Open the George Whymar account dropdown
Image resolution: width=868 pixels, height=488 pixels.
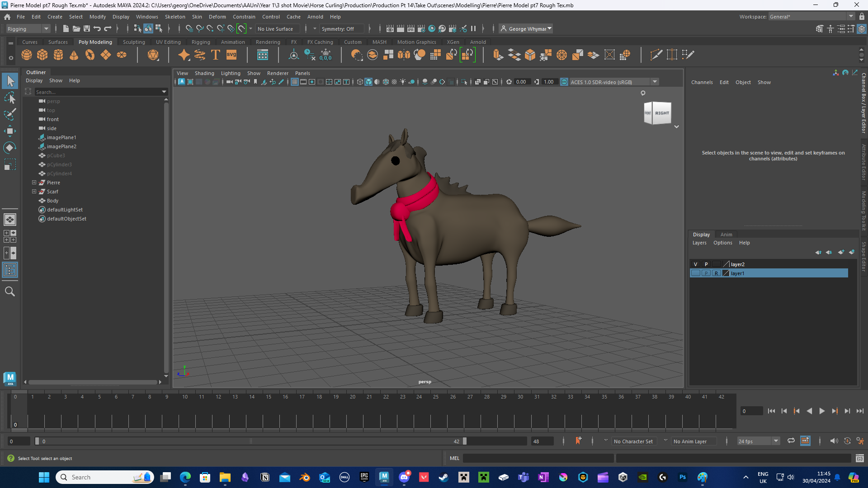coord(526,29)
